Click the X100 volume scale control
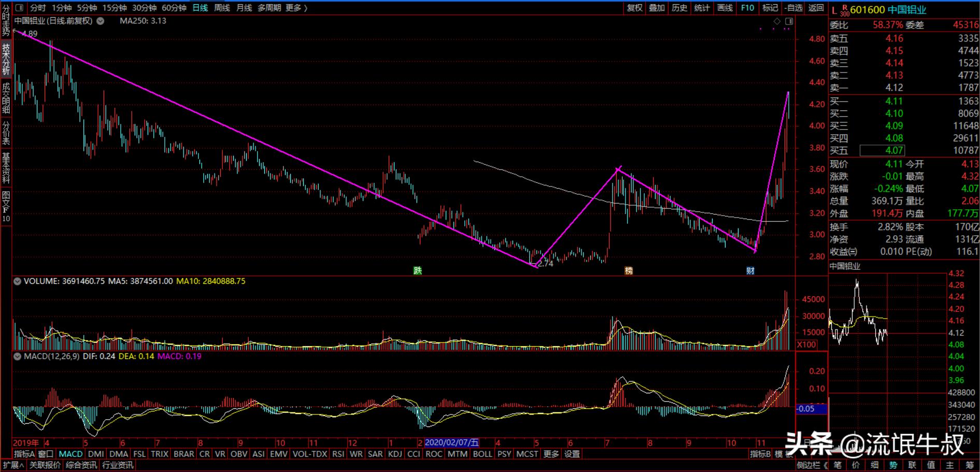980x472 pixels. tap(806, 345)
